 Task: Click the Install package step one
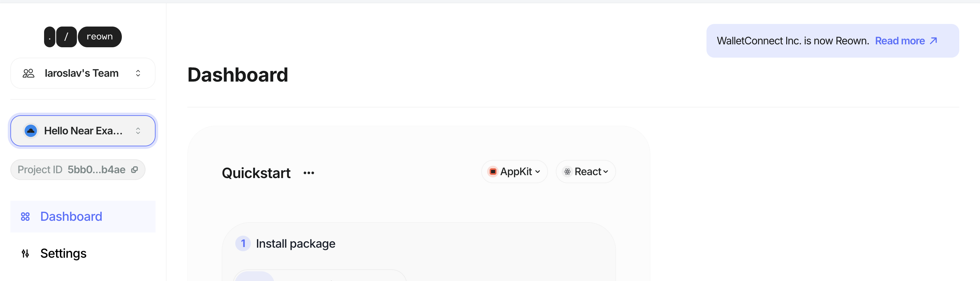point(296,244)
